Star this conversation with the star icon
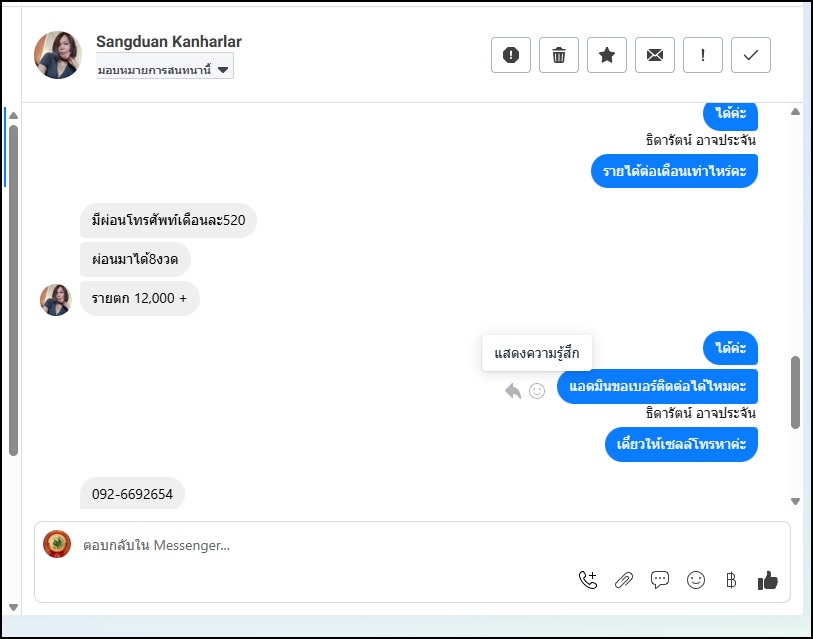Image resolution: width=813 pixels, height=639 pixels. click(x=607, y=56)
